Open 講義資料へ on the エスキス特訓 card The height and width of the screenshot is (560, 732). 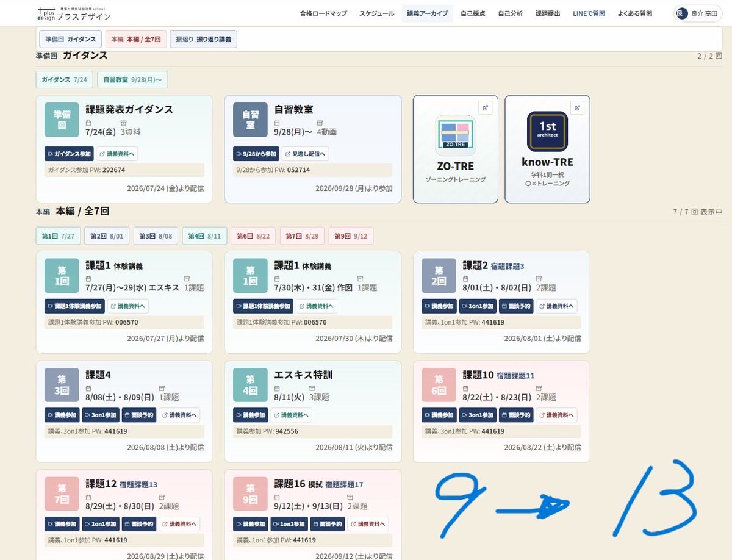292,415
